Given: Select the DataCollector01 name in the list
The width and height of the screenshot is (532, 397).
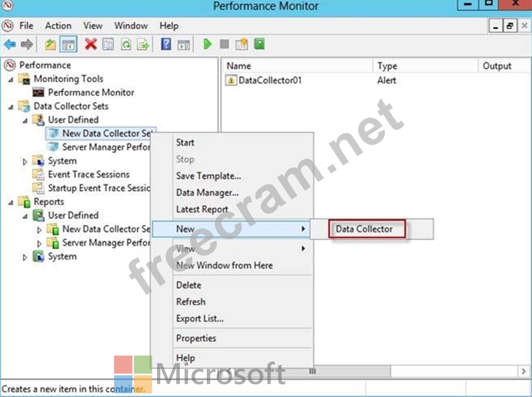Looking at the screenshot, I should pyautogui.click(x=270, y=80).
